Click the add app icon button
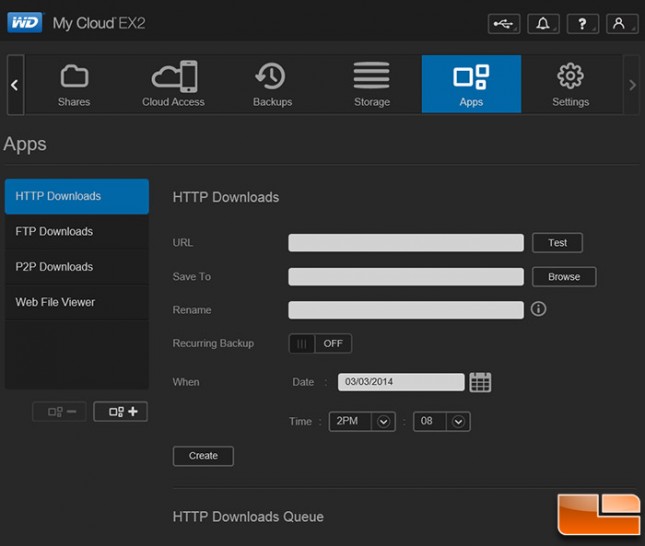 pos(121,411)
